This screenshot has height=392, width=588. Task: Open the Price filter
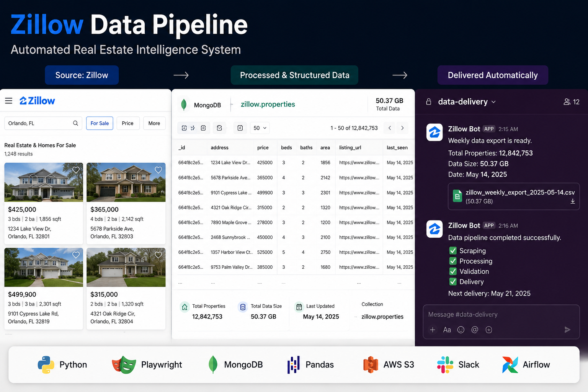(128, 123)
